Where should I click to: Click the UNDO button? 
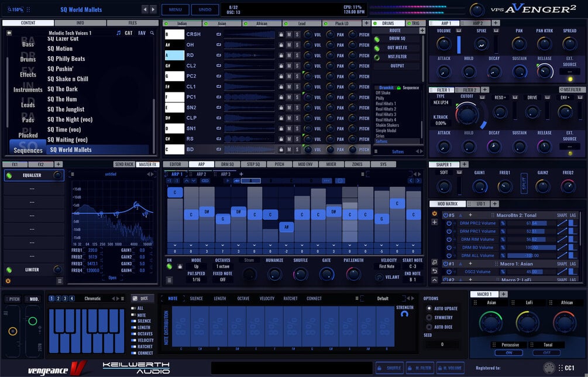pyautogui.click(x=205, y=10)
